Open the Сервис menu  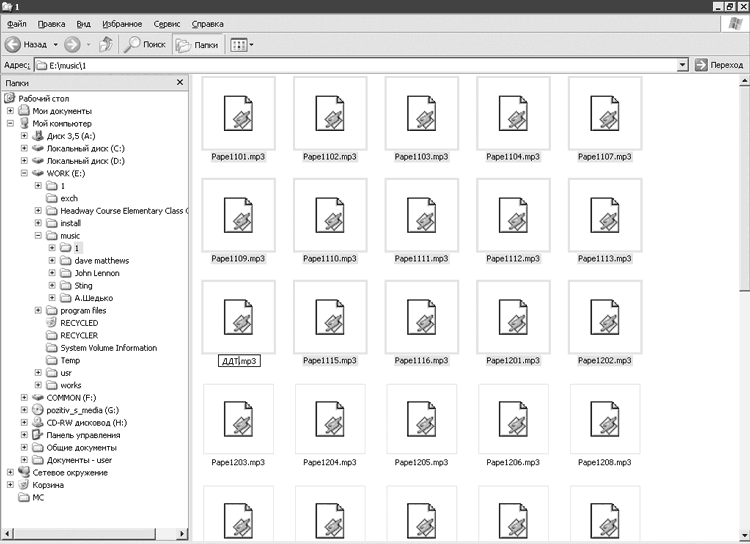pos(166,24)
